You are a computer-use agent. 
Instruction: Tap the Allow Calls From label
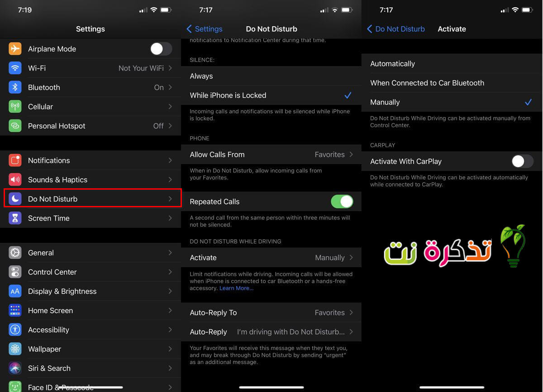pyautogui.click(x=217, y=154)
